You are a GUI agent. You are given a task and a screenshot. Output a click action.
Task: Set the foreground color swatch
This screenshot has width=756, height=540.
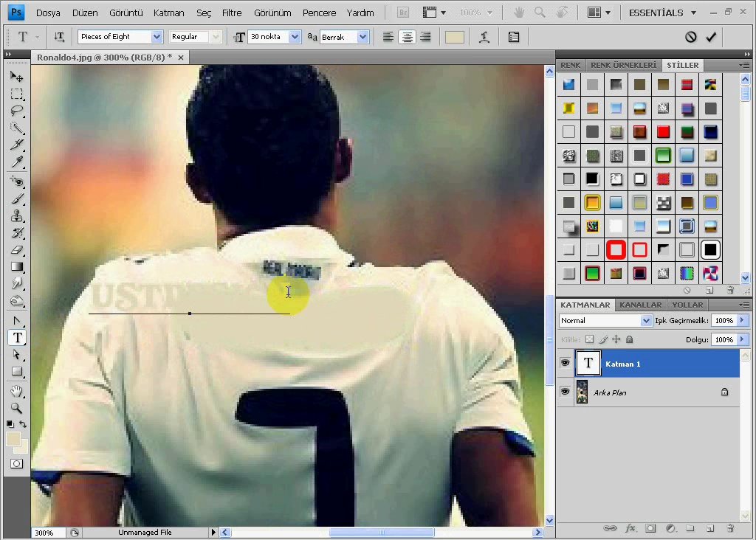coord(13,439)
